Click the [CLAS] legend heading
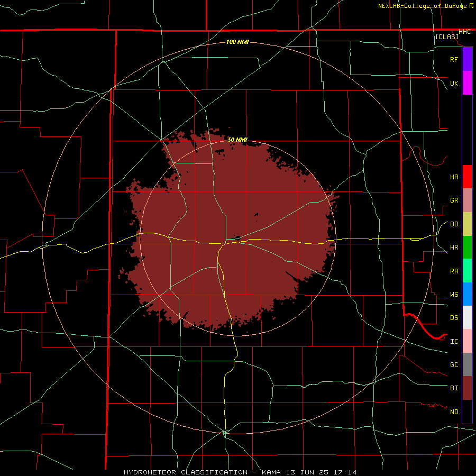 pos(447,37)
